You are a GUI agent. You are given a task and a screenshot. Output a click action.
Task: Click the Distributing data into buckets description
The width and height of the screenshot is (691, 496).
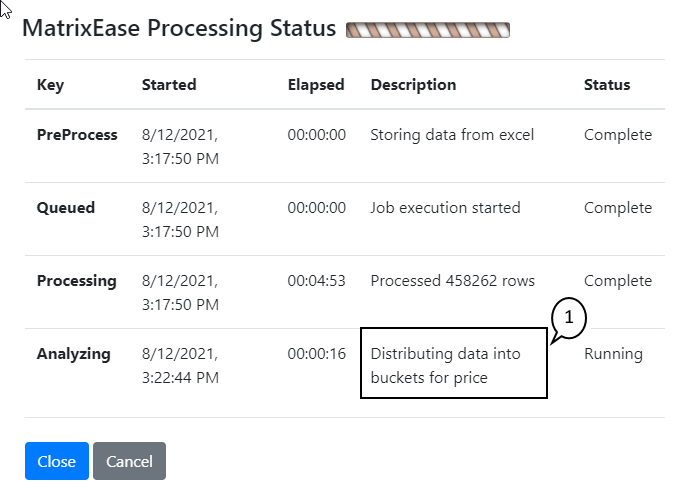tap(445, 366)
